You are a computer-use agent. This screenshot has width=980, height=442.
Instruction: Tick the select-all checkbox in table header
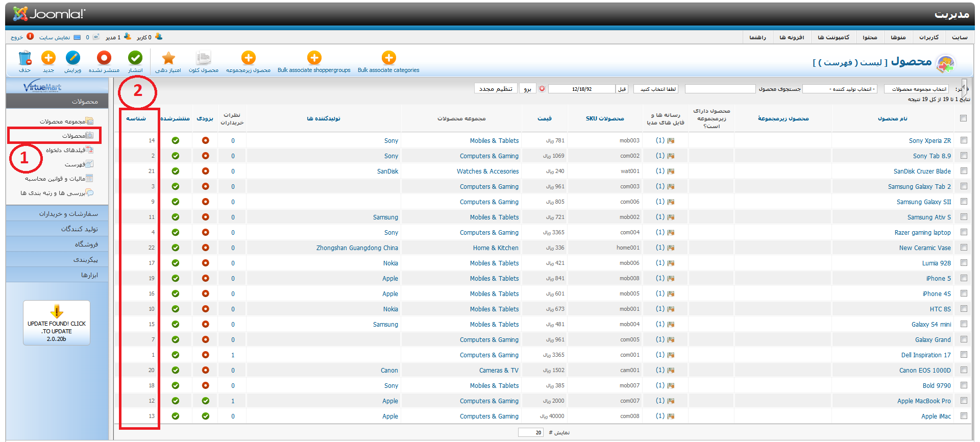pos(963,118)
